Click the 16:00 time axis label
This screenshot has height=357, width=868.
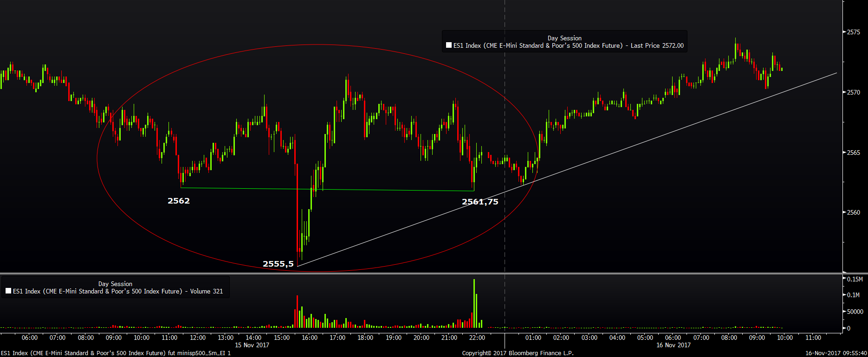point(310,338)
